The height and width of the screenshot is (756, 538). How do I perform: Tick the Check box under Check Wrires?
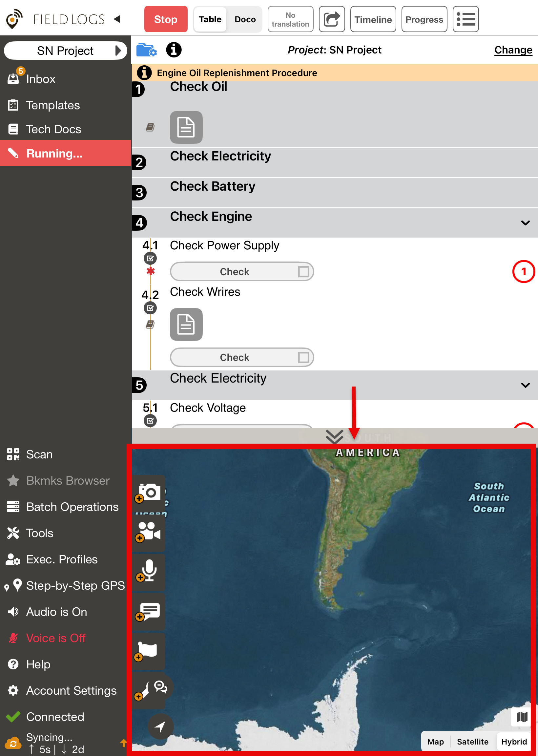[x=303, y=357]
